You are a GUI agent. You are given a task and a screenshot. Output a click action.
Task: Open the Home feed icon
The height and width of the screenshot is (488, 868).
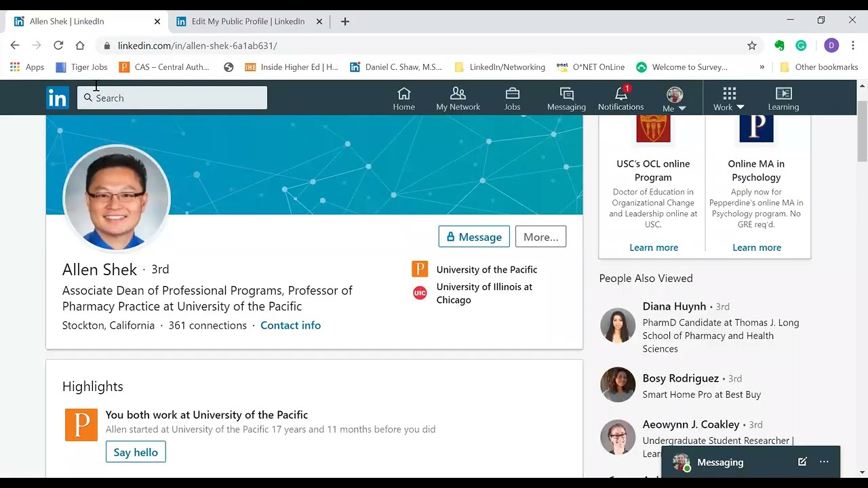404,98
